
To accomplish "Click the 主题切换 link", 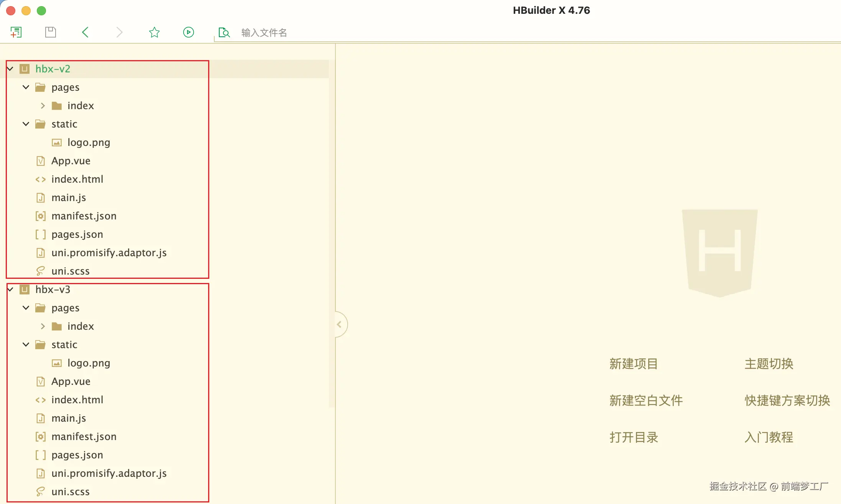I will click(x=769, y=364).
